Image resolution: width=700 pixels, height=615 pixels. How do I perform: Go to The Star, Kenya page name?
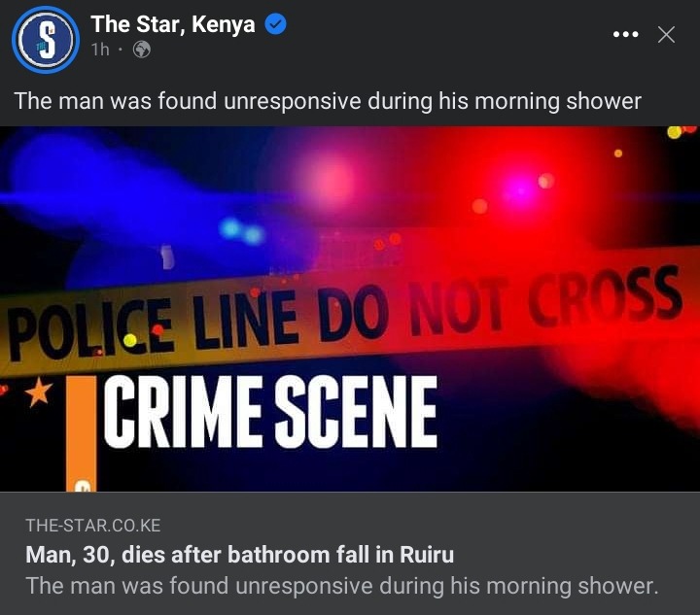click(x=173, y=24)
